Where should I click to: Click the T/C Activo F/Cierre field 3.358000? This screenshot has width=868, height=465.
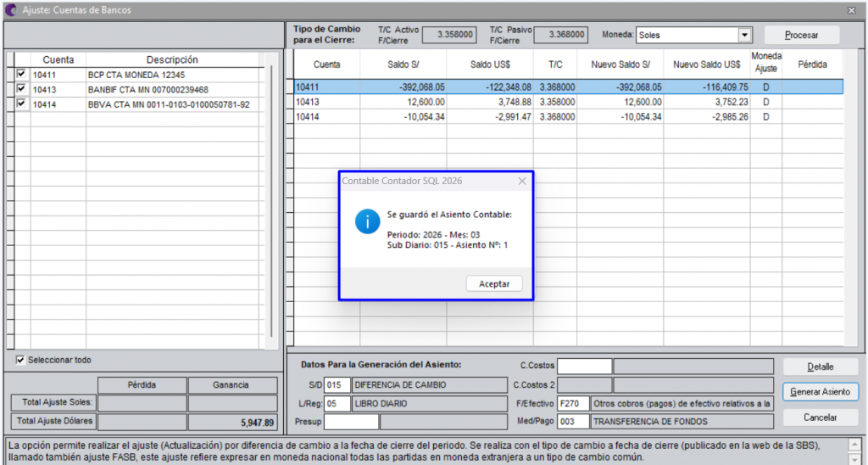click(450, 35)
